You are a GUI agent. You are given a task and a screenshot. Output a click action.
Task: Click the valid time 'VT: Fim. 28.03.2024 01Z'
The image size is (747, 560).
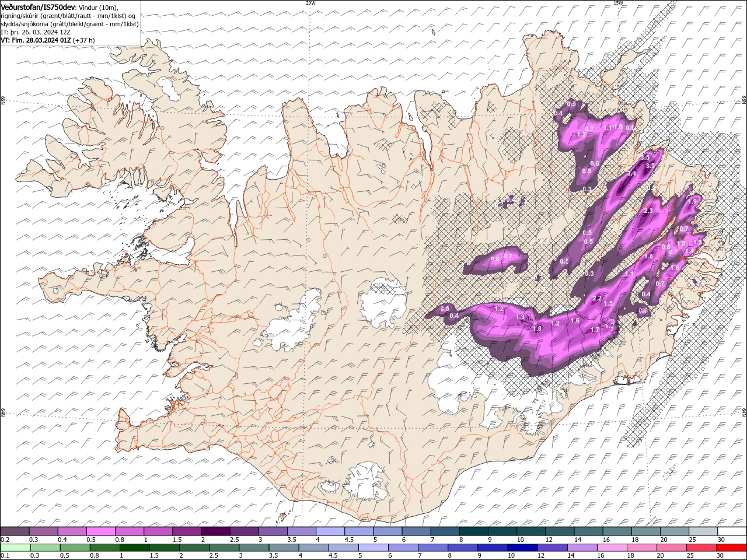point(36,40)
